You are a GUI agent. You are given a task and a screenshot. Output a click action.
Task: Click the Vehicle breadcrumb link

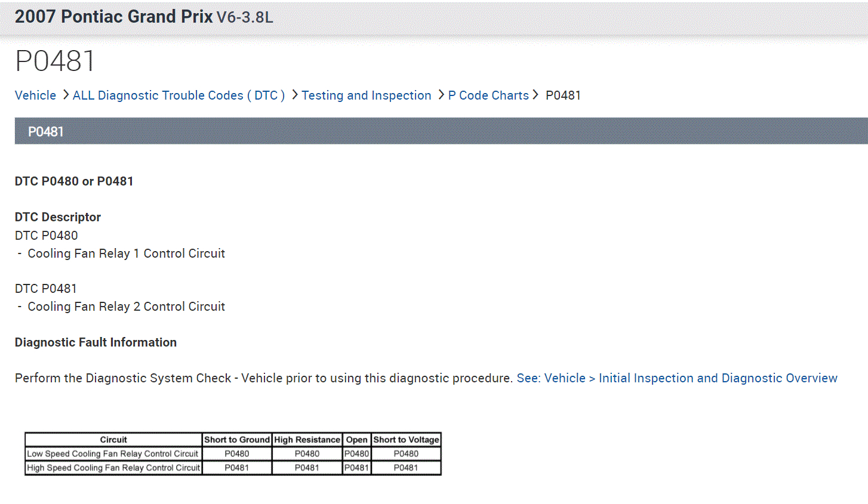tap(35, 95)
